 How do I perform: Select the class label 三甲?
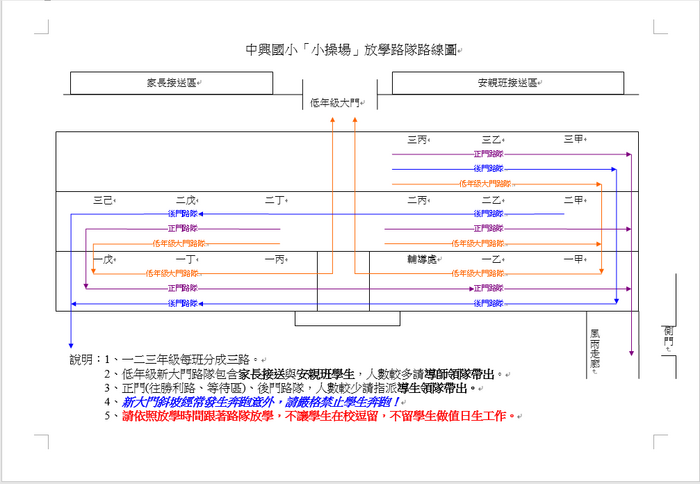click(573, 139)
